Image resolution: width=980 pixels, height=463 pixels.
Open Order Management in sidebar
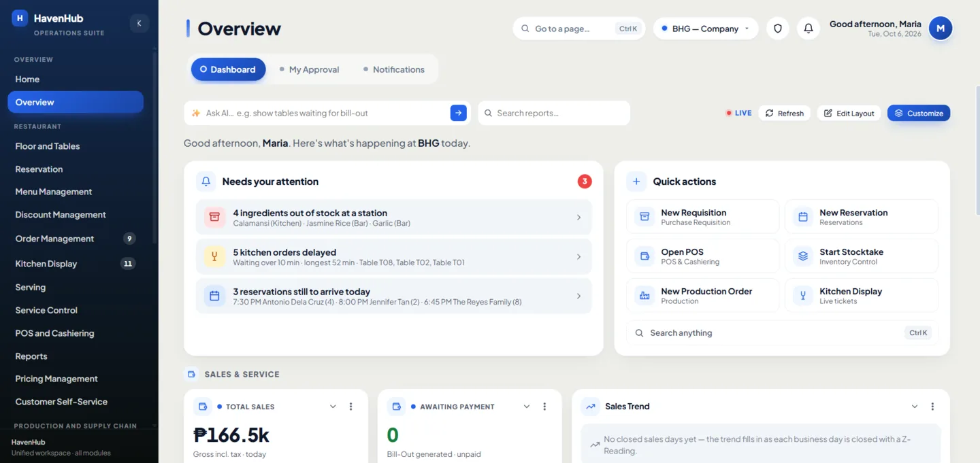pos(76,239)
